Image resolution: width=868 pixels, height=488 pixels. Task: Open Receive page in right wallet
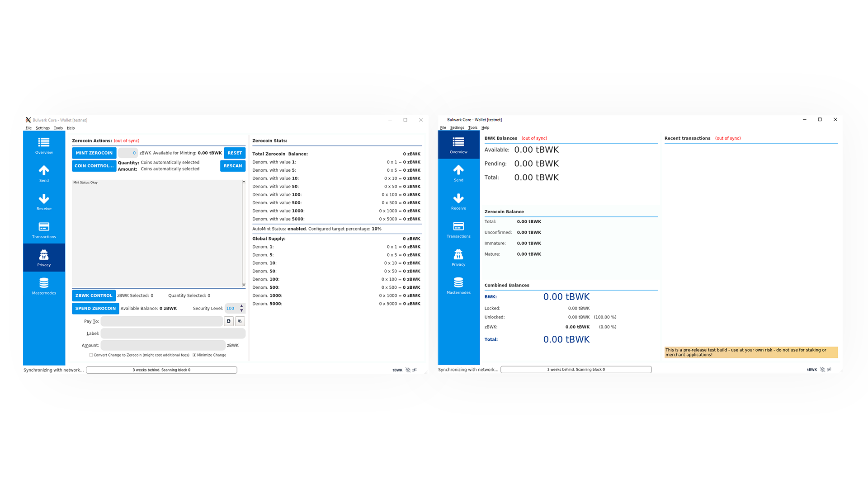[x=458, y=202]
